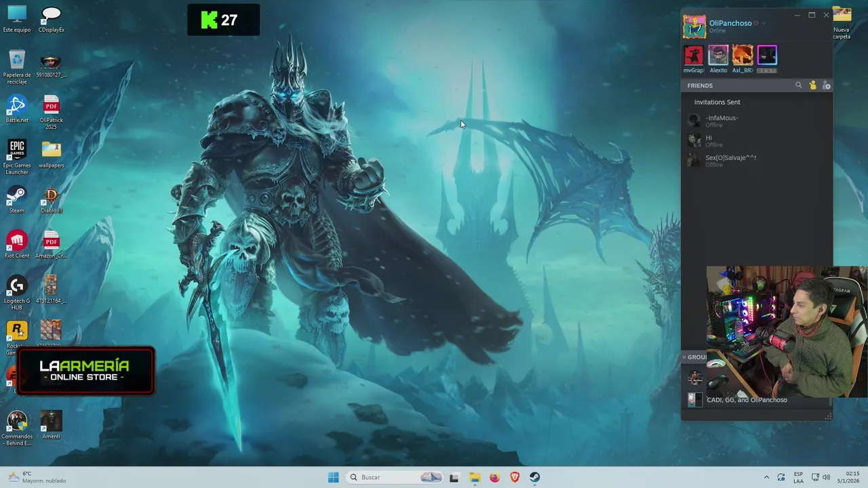This screenshot has height=488, width=868.
Task: Open Este equipo desktop icon
Action: [17, 19]
